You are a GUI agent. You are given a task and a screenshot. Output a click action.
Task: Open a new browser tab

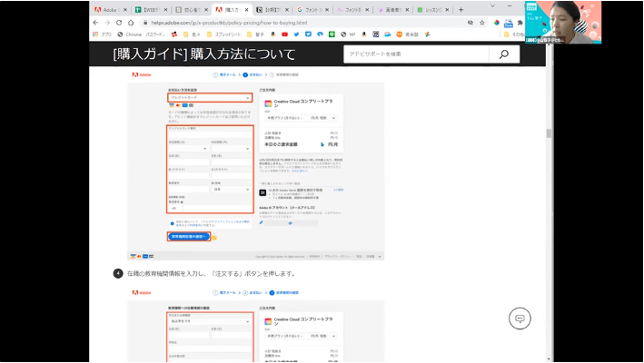pos(461,9)
